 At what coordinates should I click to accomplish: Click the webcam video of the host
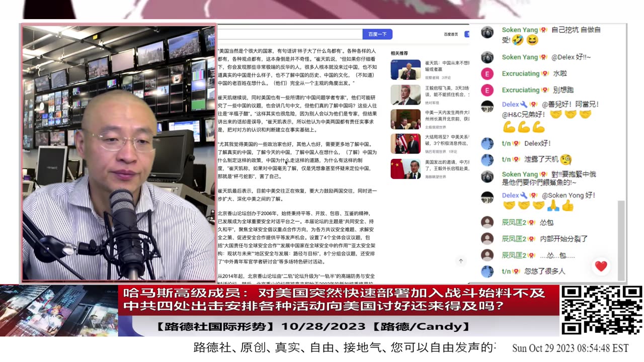pos(119,153)
